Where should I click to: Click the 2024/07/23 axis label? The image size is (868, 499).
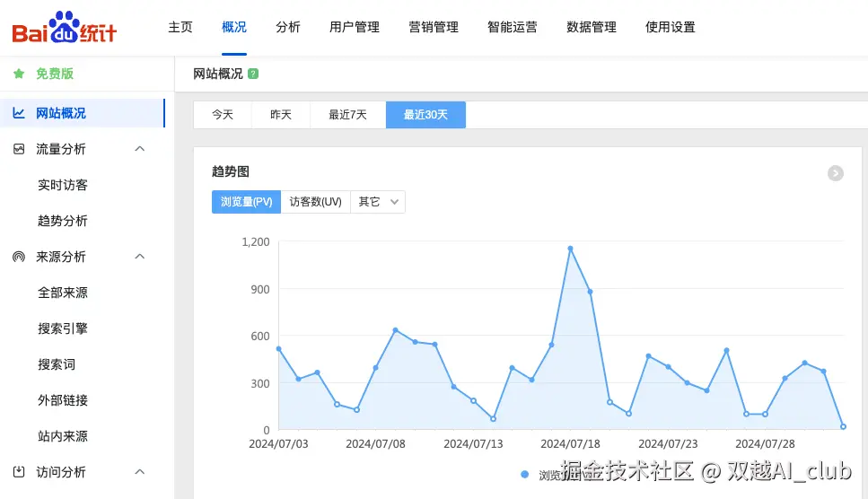(x=668, y=443)
